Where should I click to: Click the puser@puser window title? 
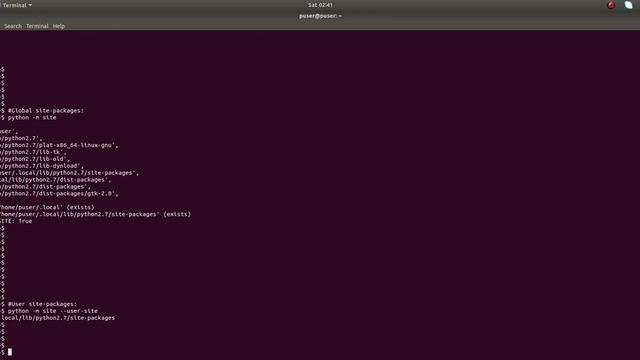pos(320,16)
